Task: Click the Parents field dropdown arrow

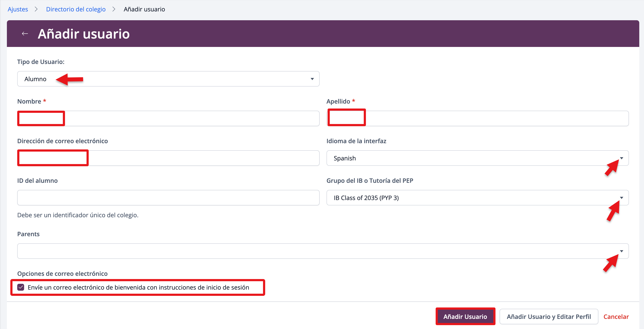Action: point(621,251)
